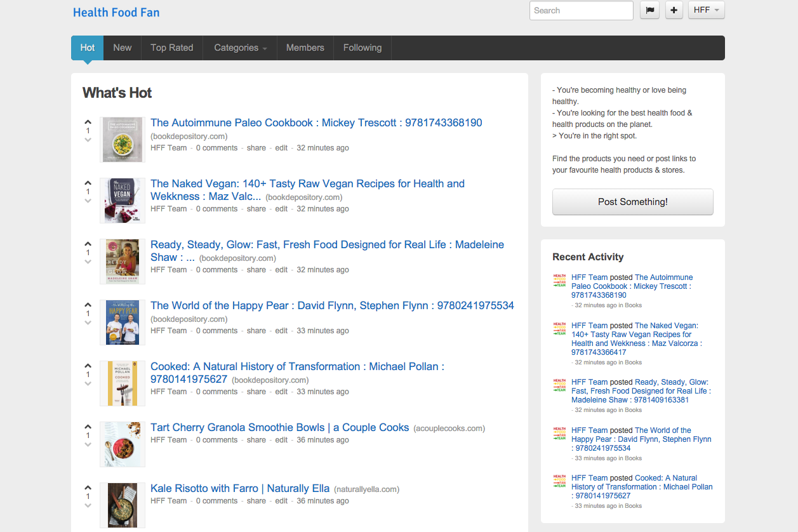This screenshot has width=798, height=532.
Task: Open the Members tab
Action: 305,48
